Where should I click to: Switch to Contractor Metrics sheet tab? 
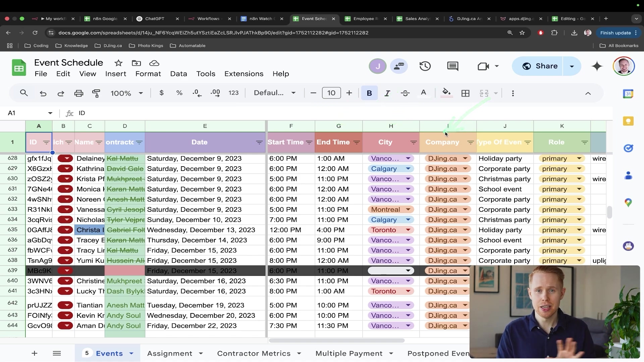[x=254, y=353]
